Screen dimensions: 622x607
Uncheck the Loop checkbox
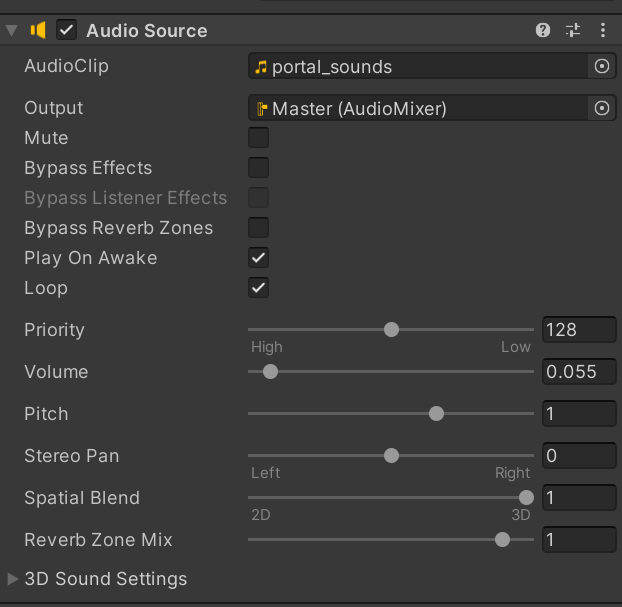(x=259, y=288)
